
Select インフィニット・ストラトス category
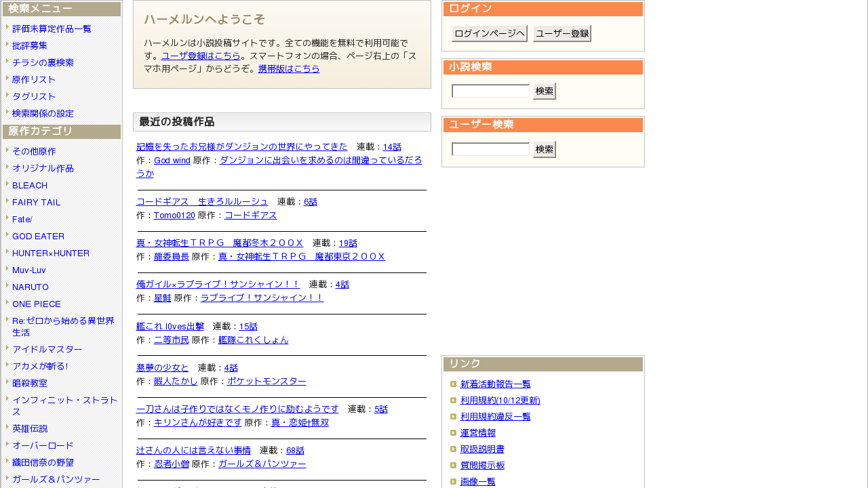coord(65,406)
